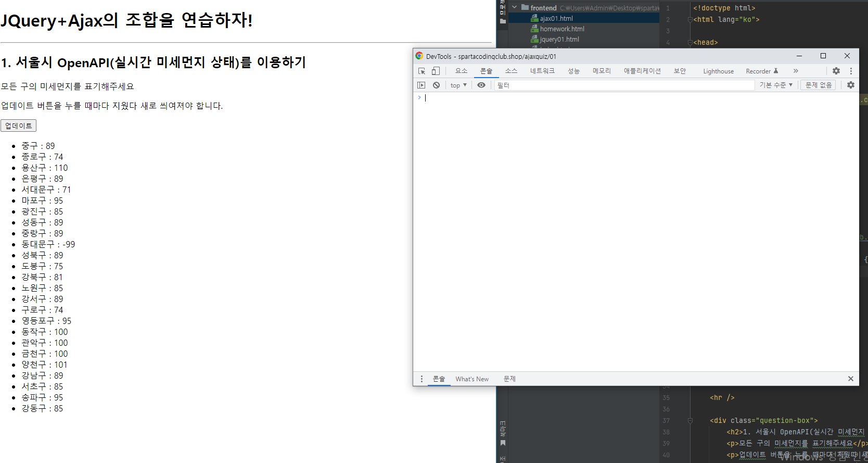Click the 양천구 : 101 list item
Image resolution: width=868 pixels, height=463 pixels.
pyautogui.click(x=44, y=365)
